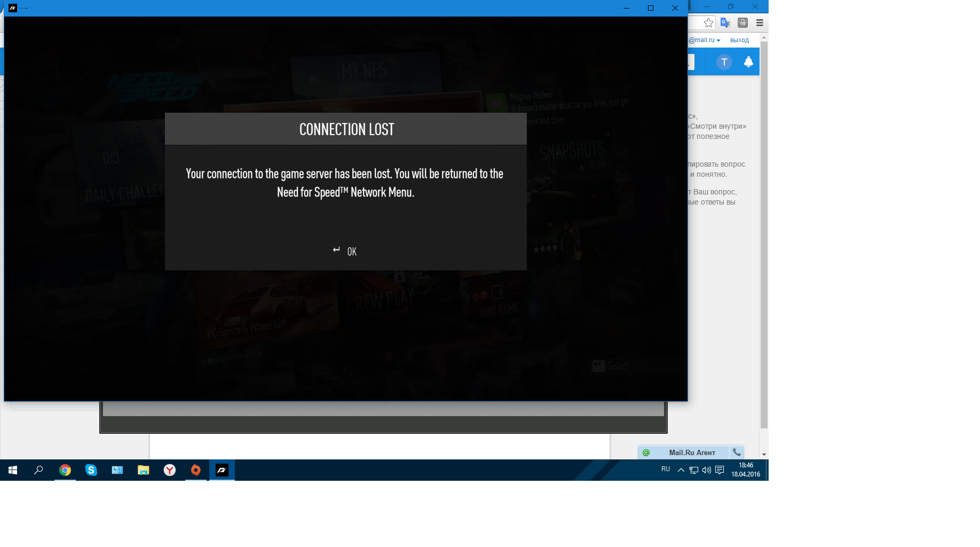This screenshot has width=980, height=547.
Task: Change input language RU indicator
Action: (666, 469)
